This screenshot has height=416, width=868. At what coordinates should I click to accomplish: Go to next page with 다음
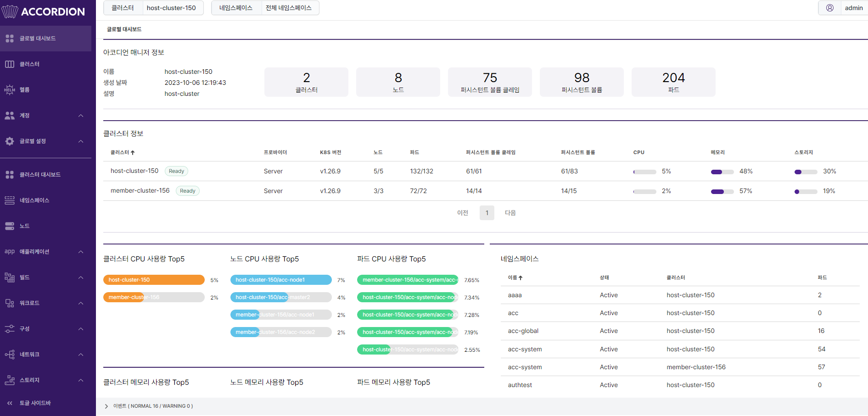[x=510, y=213]
